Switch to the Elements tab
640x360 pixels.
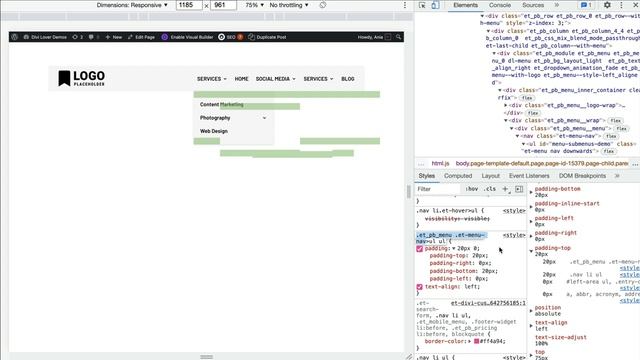click(x=465, y=5)
